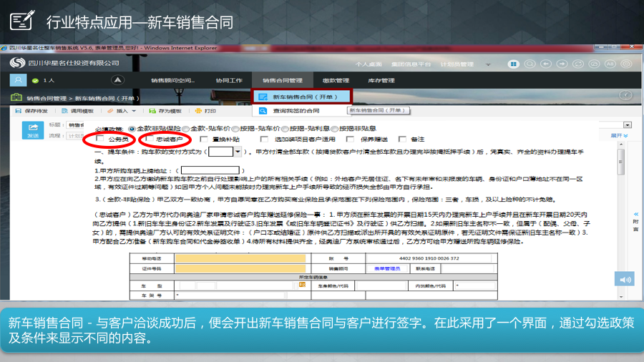This screenshot has width=644, height=362.
Task: Expand the 插入 dropdown arrow
Action: click(132, 111)
